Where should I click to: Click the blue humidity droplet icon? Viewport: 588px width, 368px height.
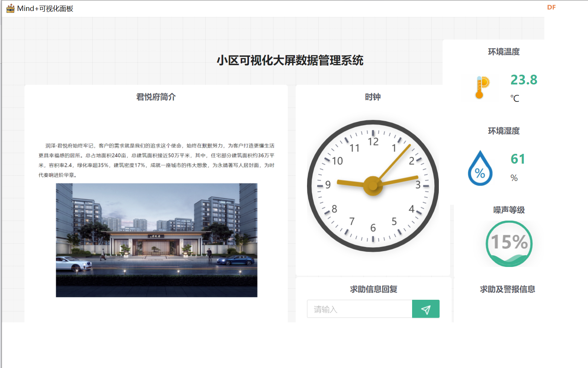[x=480, y=168]
